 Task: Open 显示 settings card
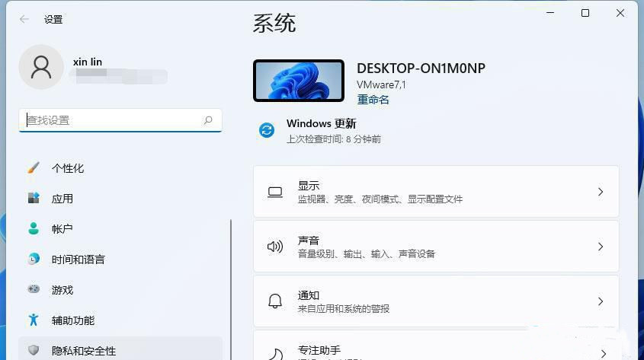436,192
